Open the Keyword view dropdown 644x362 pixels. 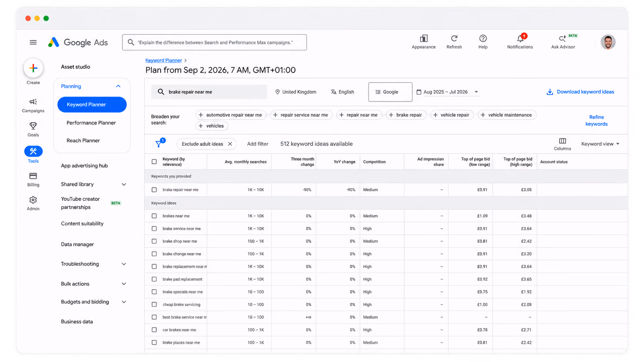click(600, 144)
